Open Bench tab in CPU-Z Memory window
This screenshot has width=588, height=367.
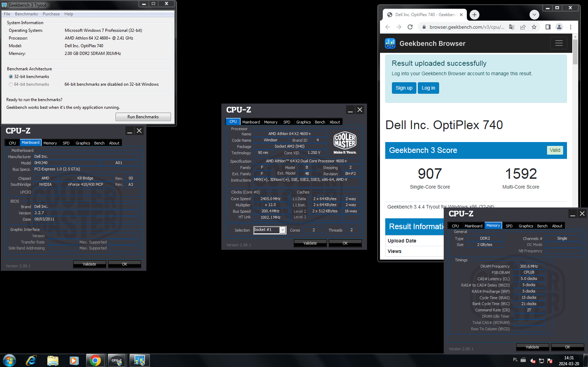[x=542, y=226]
